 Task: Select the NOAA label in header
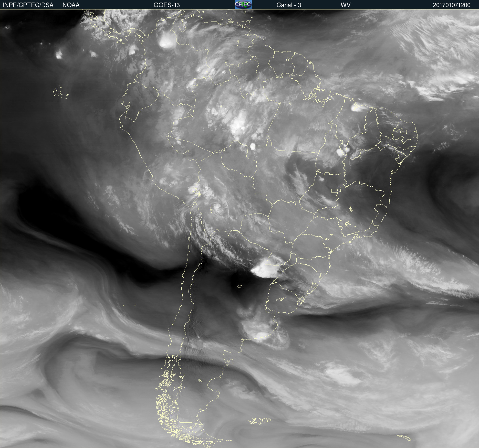click(71, 5)
